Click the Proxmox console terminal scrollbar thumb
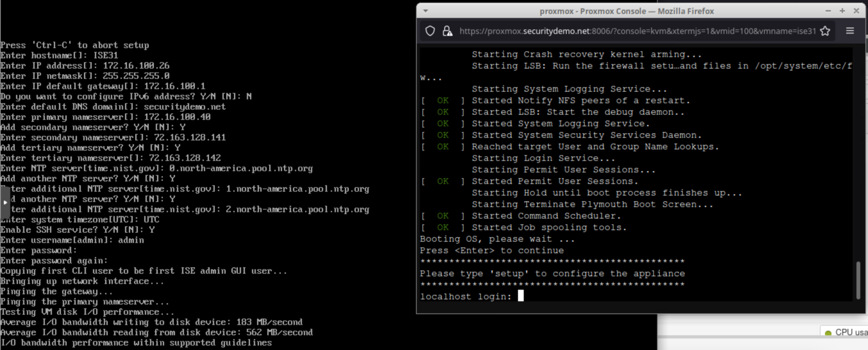The height and width of the screenshot is (350, 868). tap(858, 280)
